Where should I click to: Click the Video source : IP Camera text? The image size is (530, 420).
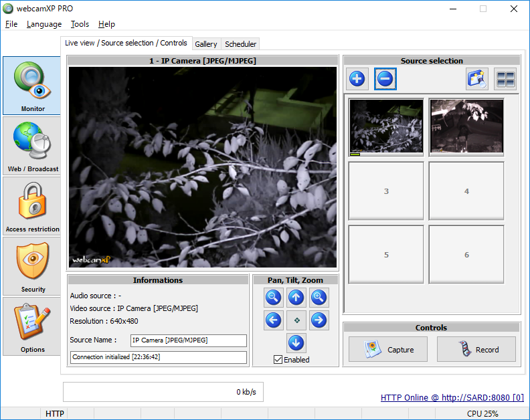click(x=134, y=308)
